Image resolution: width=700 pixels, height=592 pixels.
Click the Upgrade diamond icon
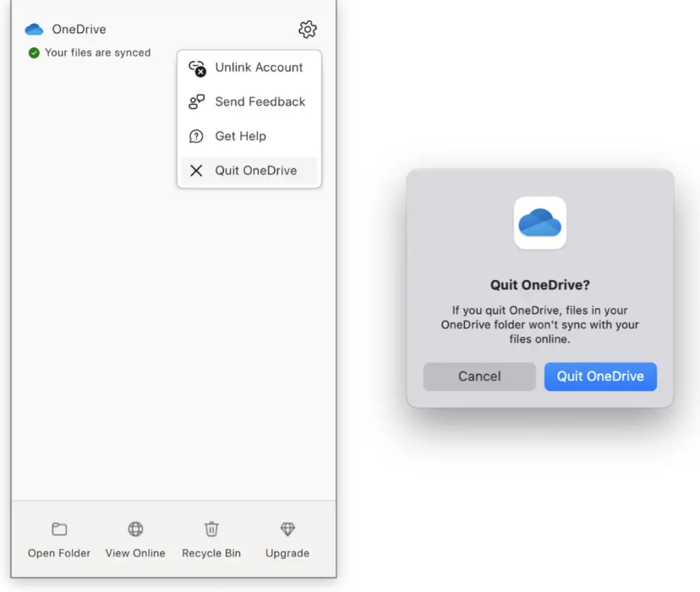[x=287, y=529]
